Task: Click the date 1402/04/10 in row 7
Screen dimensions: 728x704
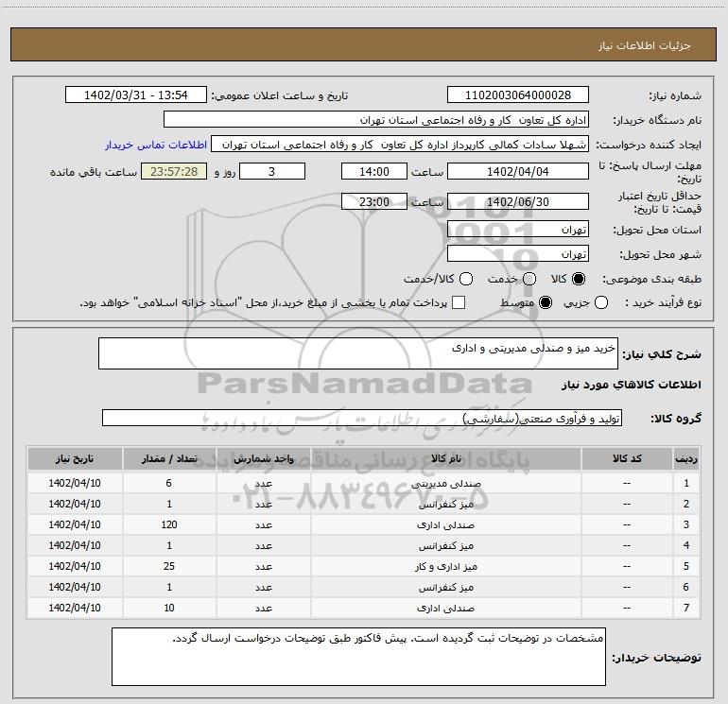Action: pyautogui.click(x=75, y=608)
